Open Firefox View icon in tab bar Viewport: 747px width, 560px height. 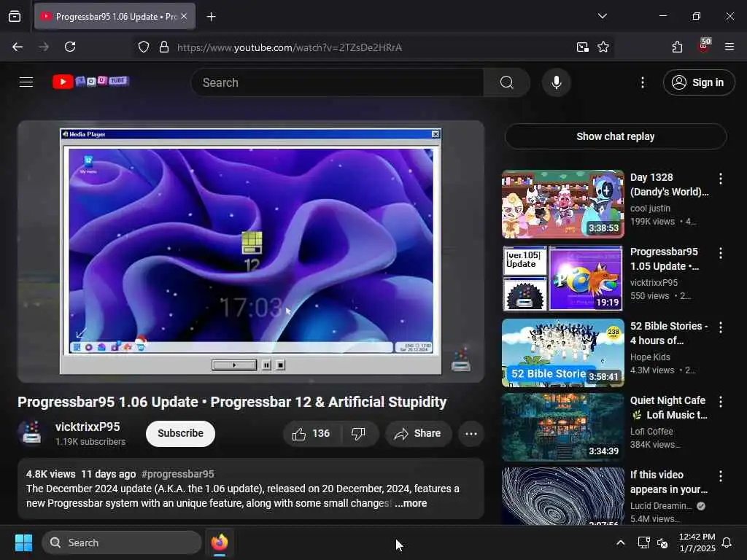[x=15, y=17]
